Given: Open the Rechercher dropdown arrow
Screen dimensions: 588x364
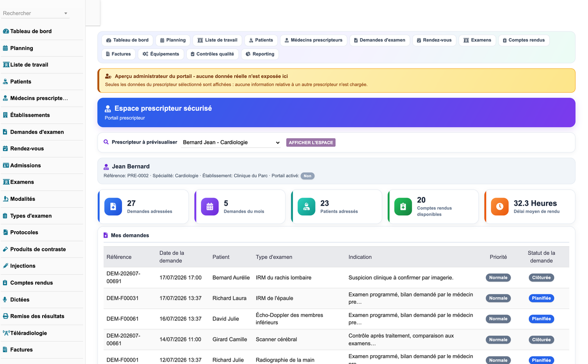Looking at the screenshot, I should point(66,14).
